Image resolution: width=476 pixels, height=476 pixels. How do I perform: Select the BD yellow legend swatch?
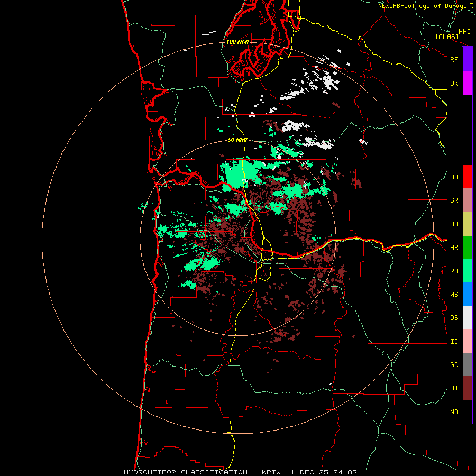pos(467,224)
